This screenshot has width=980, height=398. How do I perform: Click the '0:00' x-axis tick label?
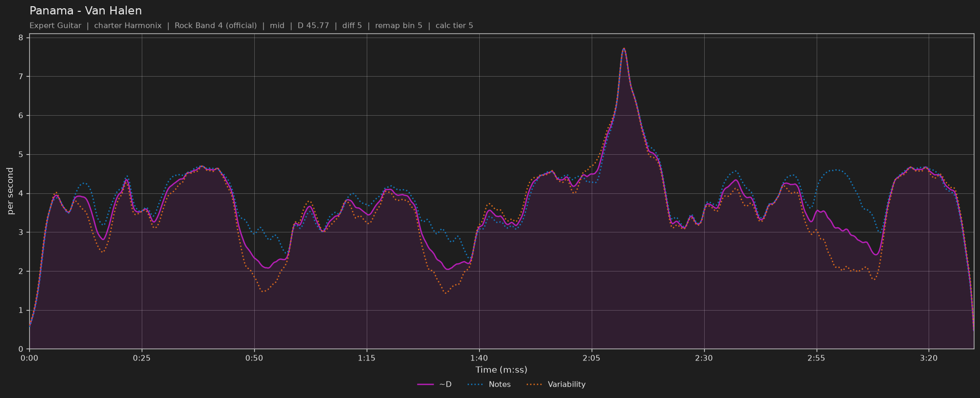(29, 358)
